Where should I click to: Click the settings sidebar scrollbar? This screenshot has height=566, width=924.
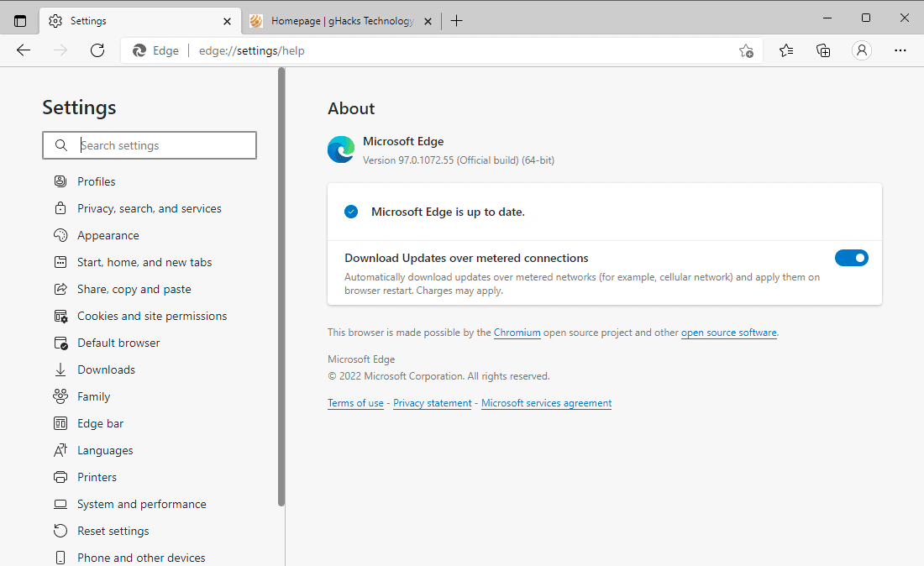(281, 286)
